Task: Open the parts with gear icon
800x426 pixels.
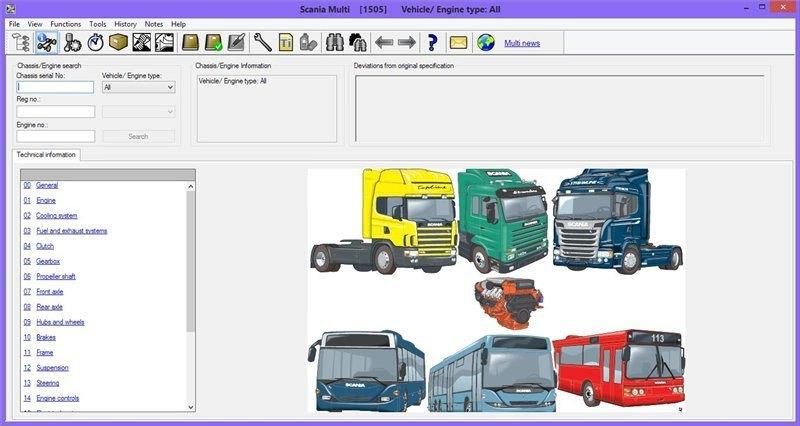Action: (x=72, y=43)
